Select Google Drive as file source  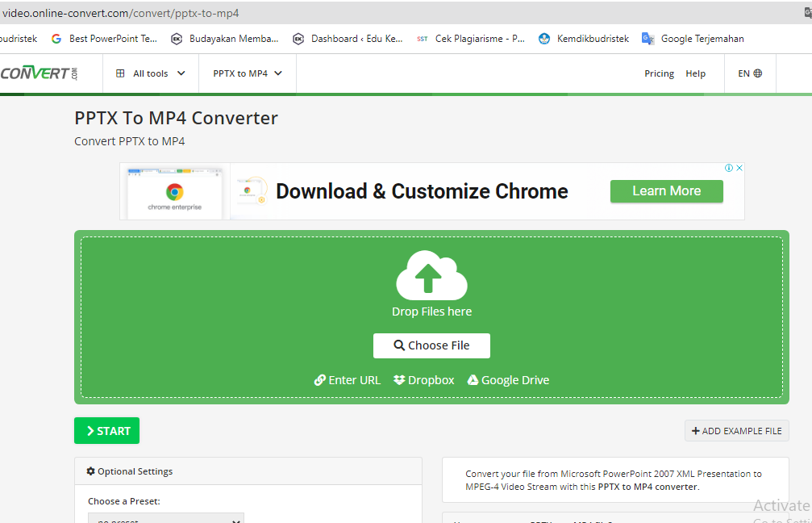click(508, 380)
